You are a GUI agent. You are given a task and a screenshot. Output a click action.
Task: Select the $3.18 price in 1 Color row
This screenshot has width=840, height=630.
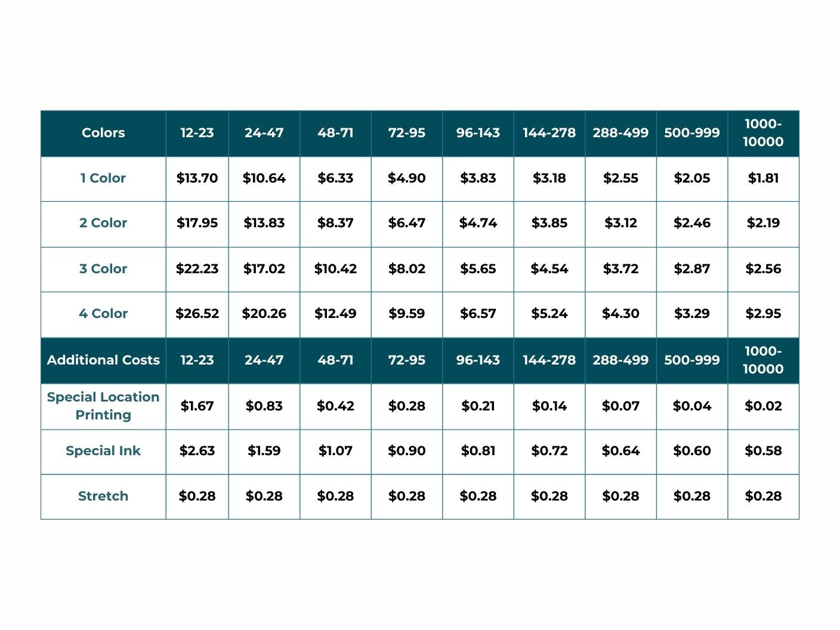(549, 178)
